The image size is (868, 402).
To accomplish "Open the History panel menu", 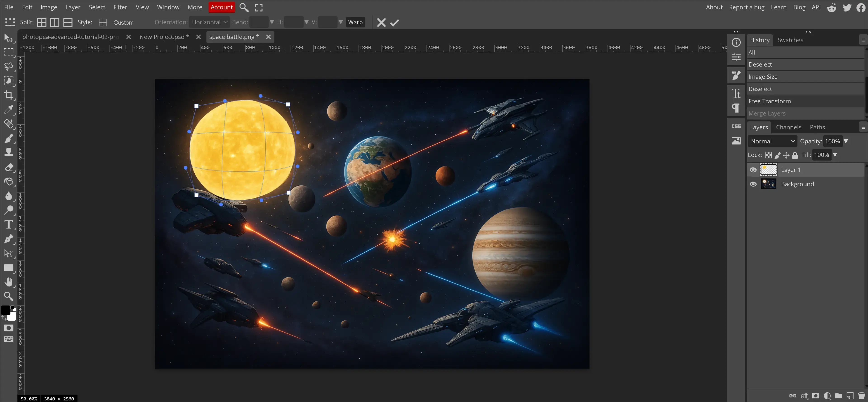I will coord(863,40).
